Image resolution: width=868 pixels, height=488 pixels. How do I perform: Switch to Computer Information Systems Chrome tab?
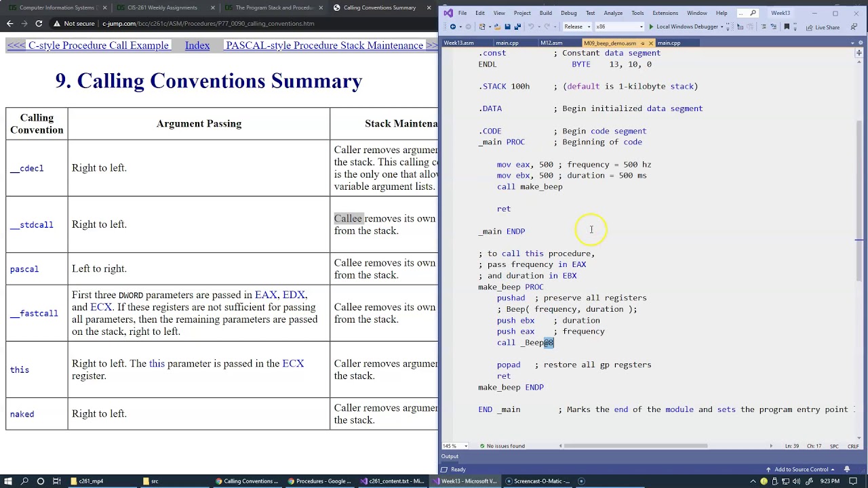click(x=56, y=7)
